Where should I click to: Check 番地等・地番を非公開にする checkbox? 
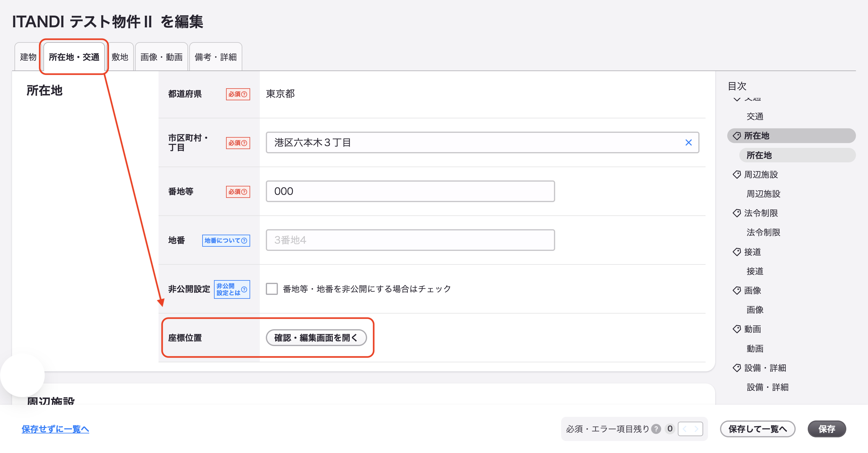tap(272, 289)
